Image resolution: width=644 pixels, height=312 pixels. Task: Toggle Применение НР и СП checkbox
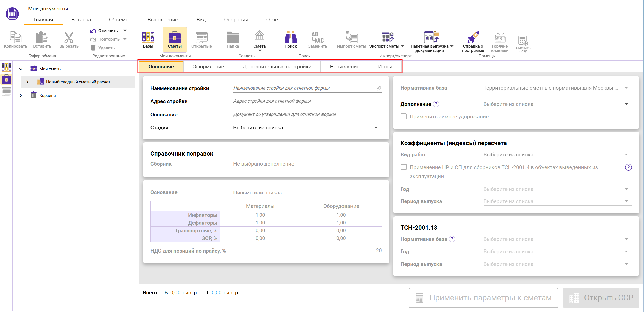404,167
